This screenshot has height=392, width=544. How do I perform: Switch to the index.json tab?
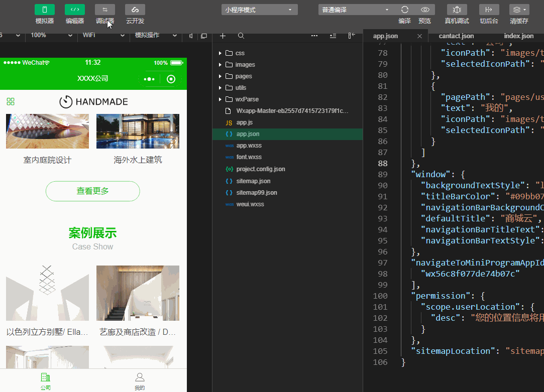click(x=518, y=36)
